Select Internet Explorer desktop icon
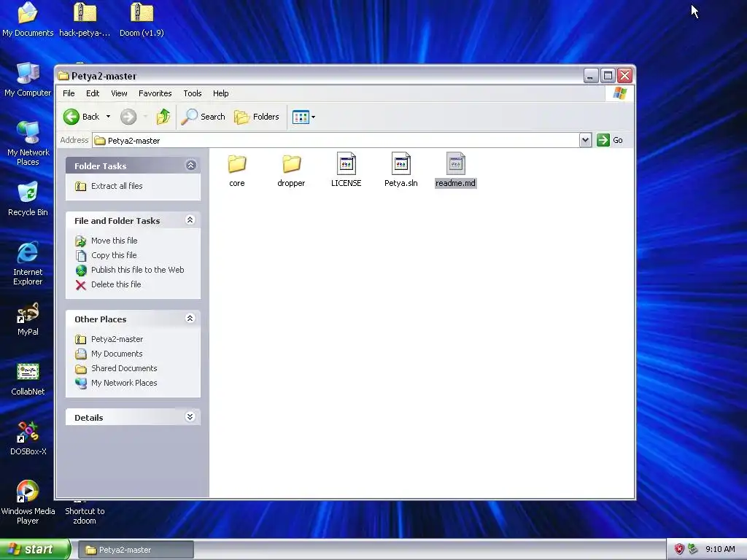 click(28, 263)
